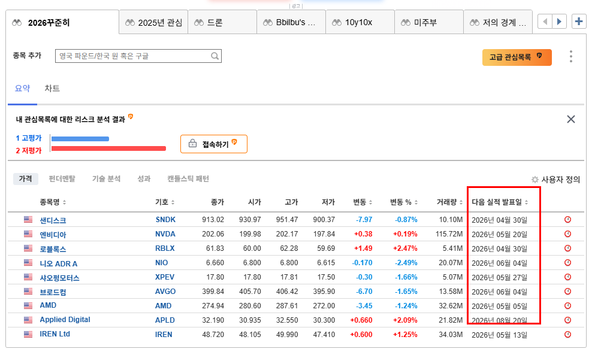Click the alert clock icon for XPEV row
This screenshot has height=364, width=610.
pos(567,277)
